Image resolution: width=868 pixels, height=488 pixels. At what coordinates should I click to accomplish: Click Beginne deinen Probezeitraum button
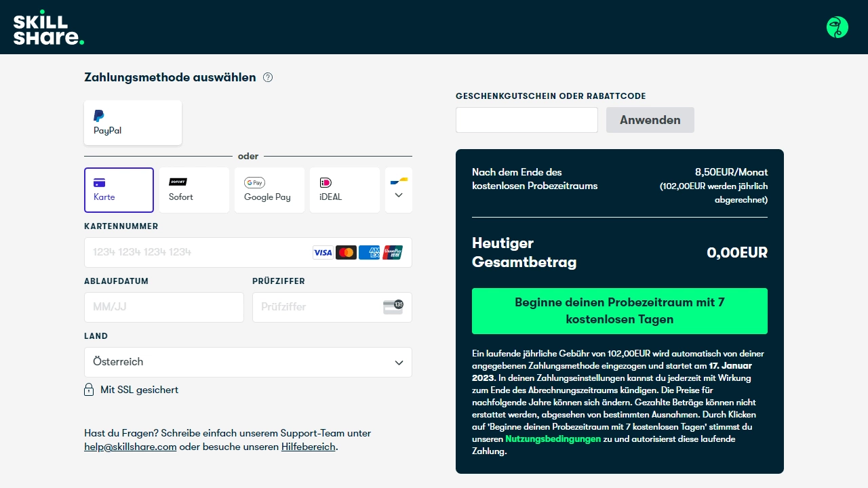(620, 311)
